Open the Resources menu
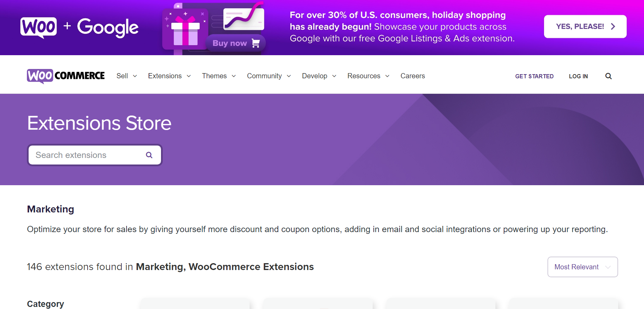The height and width of the screenshot is (309, 644). coord(364,76)
